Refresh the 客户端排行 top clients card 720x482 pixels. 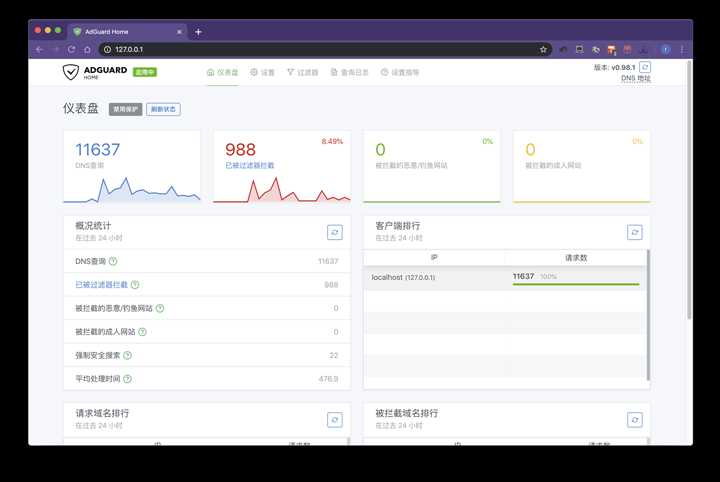[x=635, y=232]
